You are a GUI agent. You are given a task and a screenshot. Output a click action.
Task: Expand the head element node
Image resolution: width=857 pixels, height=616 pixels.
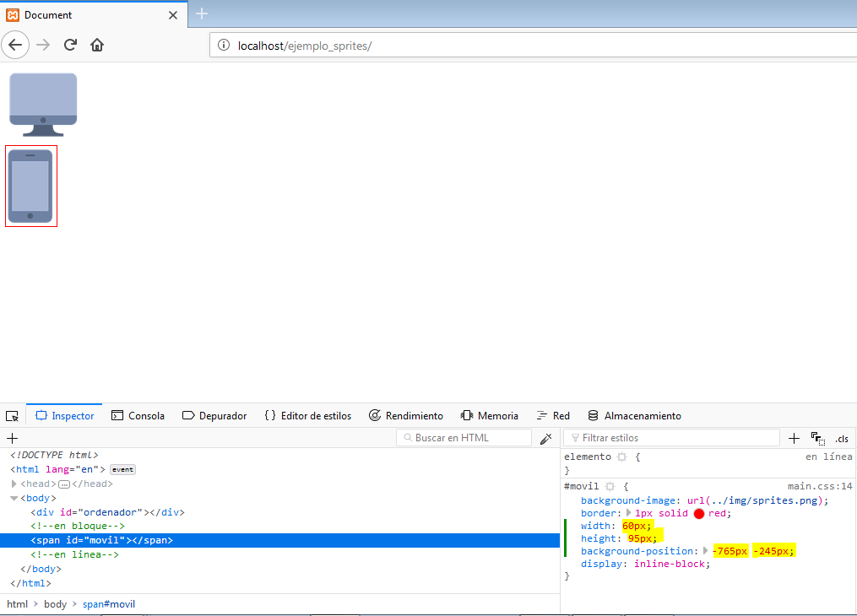point(14,484)
